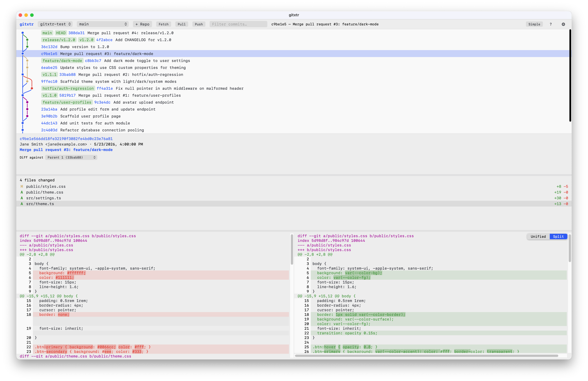Click the green graph node for 4f2abce
588x381 pixels.
pyautogui.click(x=27, y=40)
